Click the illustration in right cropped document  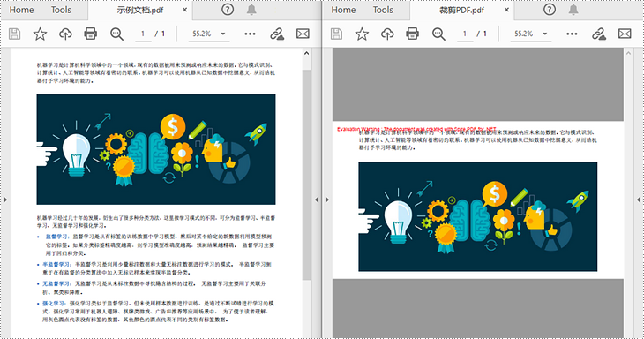click(x=478, y=216)
